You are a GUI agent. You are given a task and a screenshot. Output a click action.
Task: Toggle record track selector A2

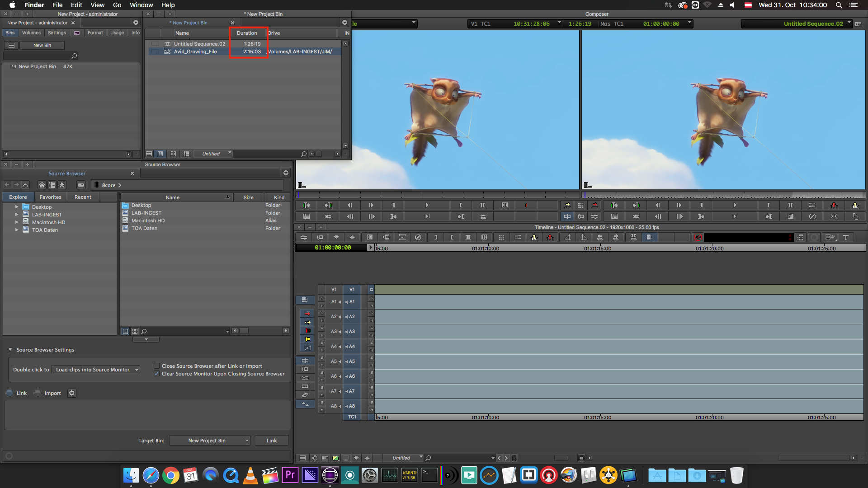point(352,317)
